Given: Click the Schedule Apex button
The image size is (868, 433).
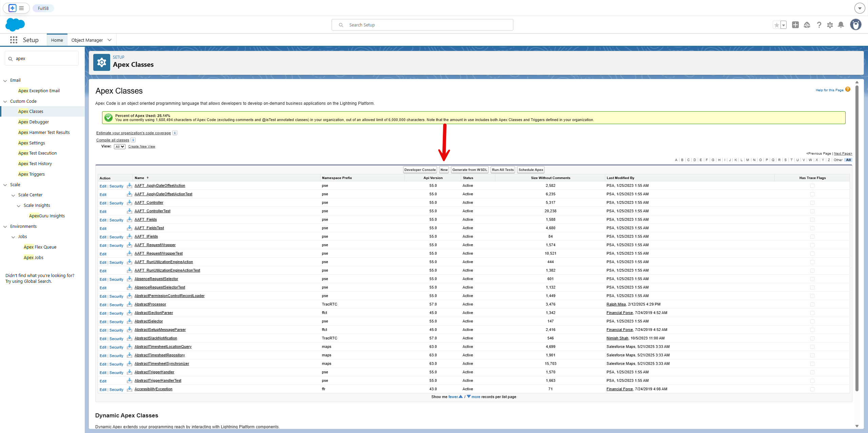Looking at the screenshot, I should [531, 170].
